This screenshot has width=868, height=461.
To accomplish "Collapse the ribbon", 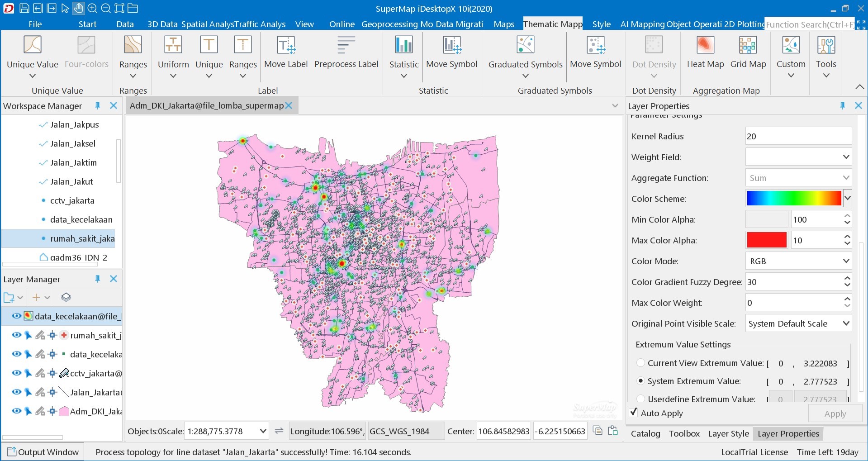I will (x=859, y=86).
